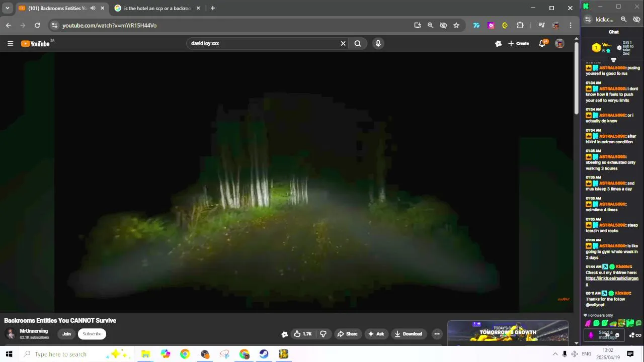The height and width of the screenshot is (362, 644).
Task: Open zoom control in address bar
Action: coord(430,25)
